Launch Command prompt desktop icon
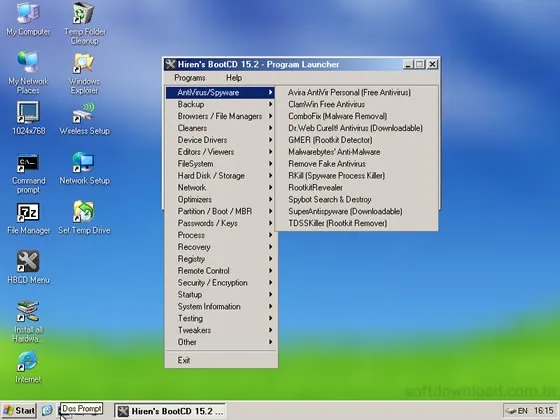The width and height of the screenshot is (560, 420). tap(28, 173)
